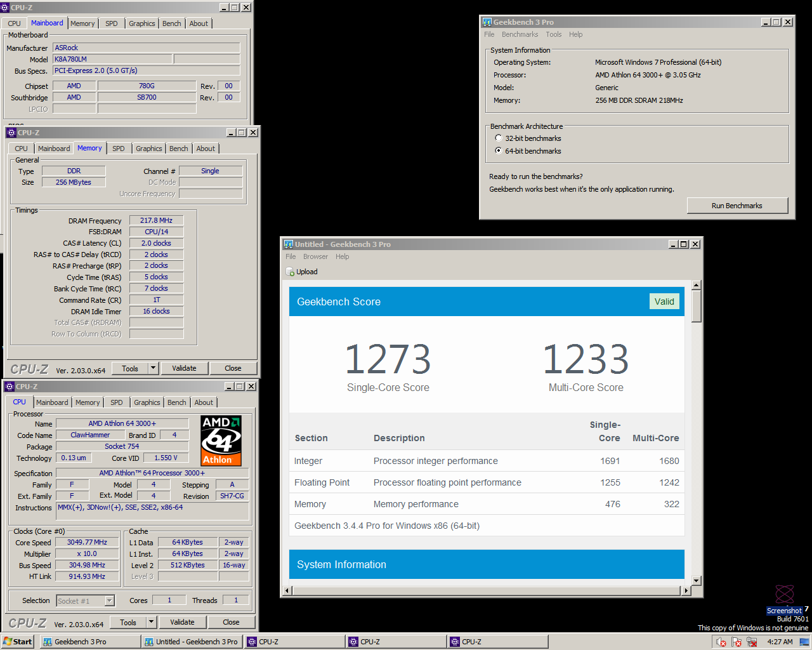Open File menu in Untitled Geekbench window
The image size is (812, 650).
(291, 256)
